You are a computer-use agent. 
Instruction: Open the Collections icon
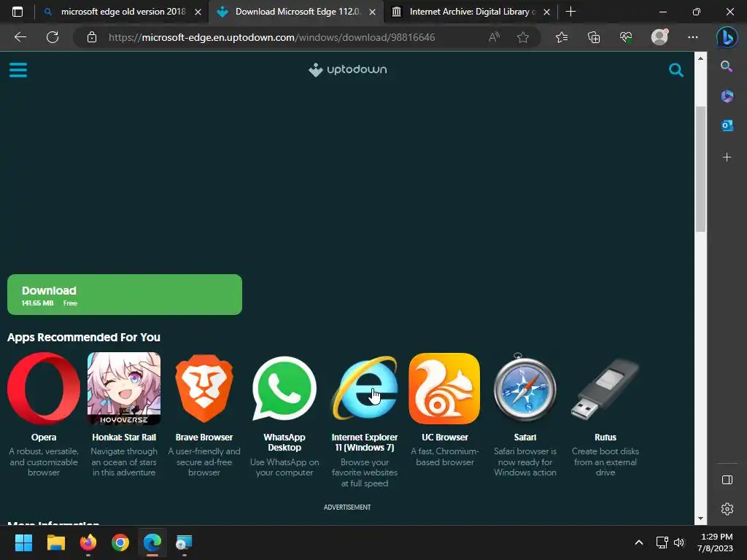click(594, 37)
